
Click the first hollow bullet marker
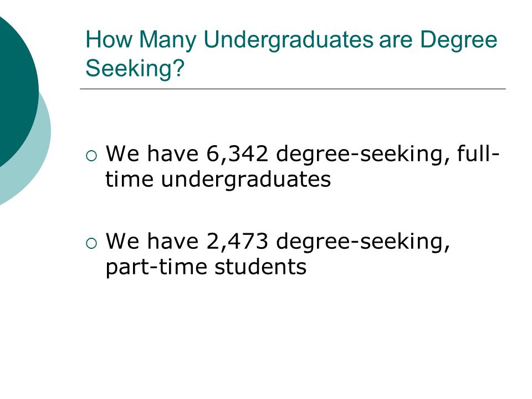tap(91, 156)
